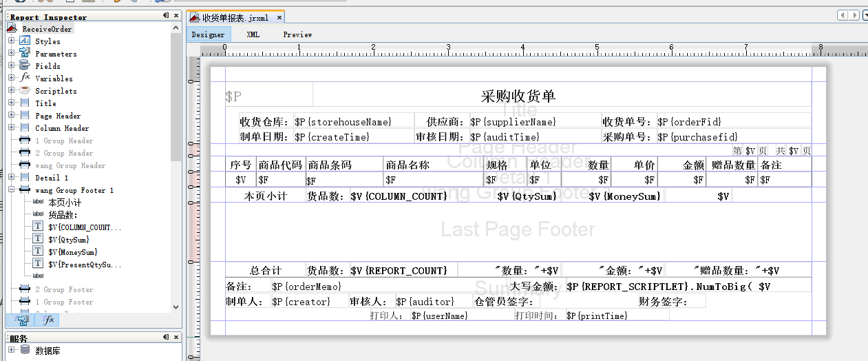Expand the Column Header node
The image size is (868, 361).
pos(11,128)
